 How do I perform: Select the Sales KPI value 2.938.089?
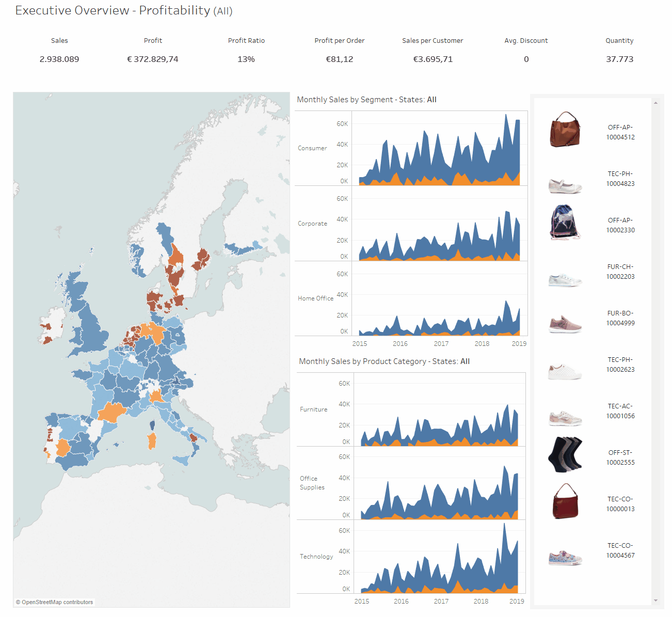(59, 59)
